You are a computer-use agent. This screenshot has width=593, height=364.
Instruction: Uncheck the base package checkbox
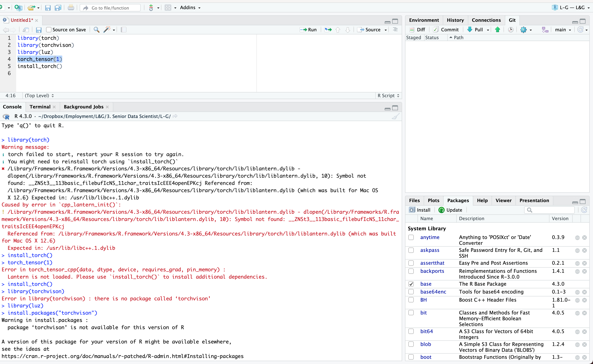411,284
